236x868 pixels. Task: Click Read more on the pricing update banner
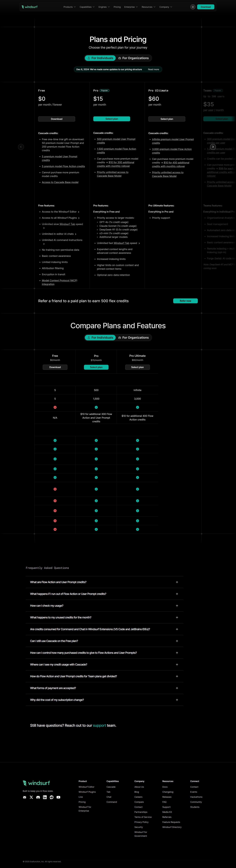[153, 69]
